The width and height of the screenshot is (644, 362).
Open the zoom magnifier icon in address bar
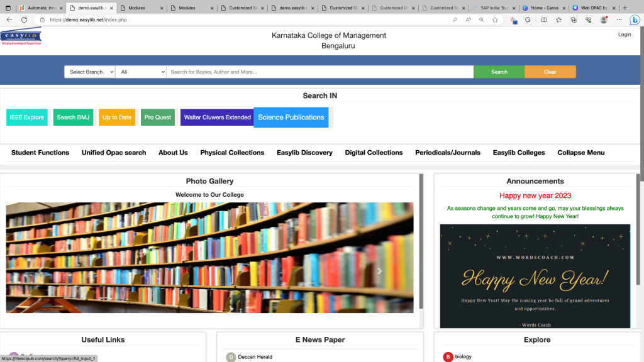click(x=481, y=19)
